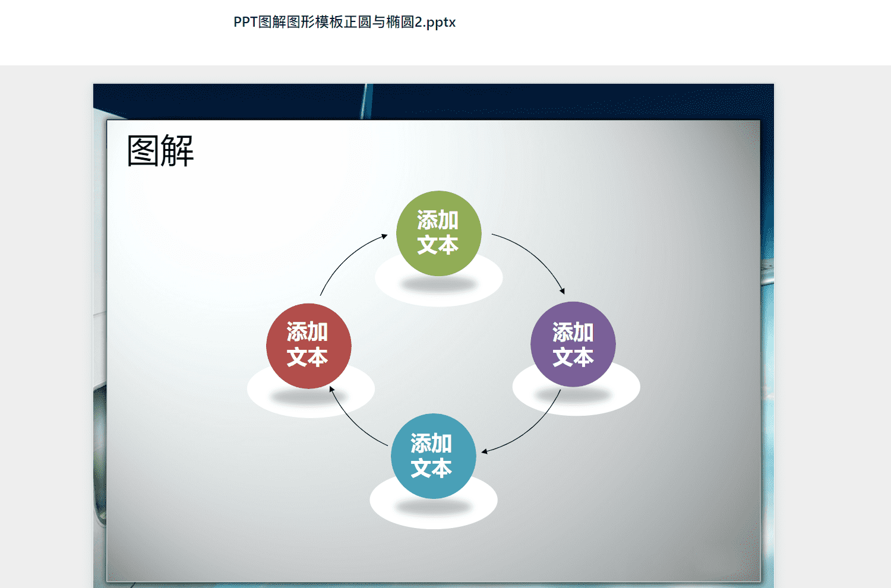Click the purple 添加文本 circle
This screenshot has width=891, height=588.
point(573,344)
